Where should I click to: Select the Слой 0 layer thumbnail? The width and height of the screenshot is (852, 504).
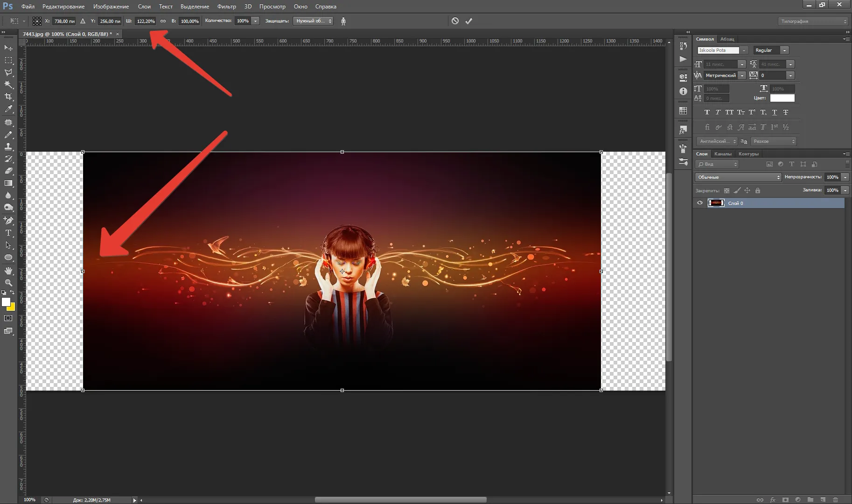[x=716, y=203]
